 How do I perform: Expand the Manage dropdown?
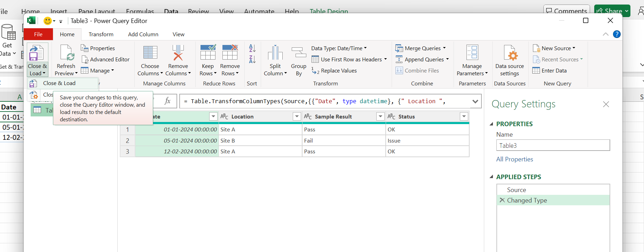[x=112, y=70]
